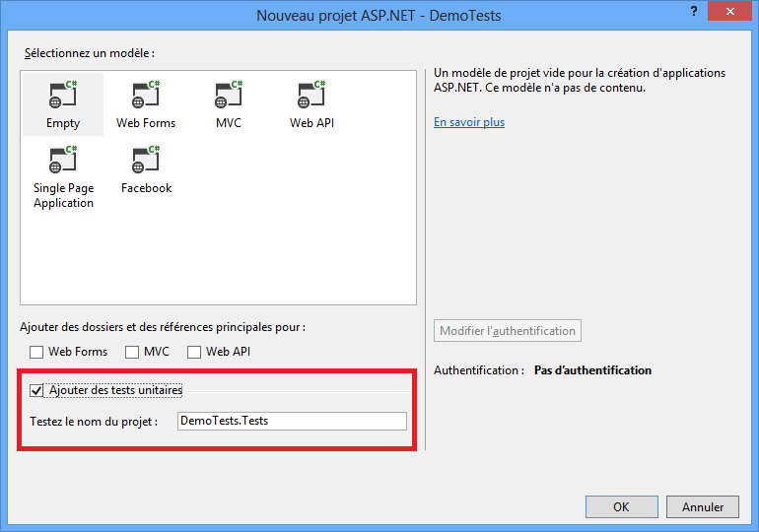Viewport: 759px width, 532px height.
Task: Click Modifier l'authentification button
Action: [x=508, y=331]
